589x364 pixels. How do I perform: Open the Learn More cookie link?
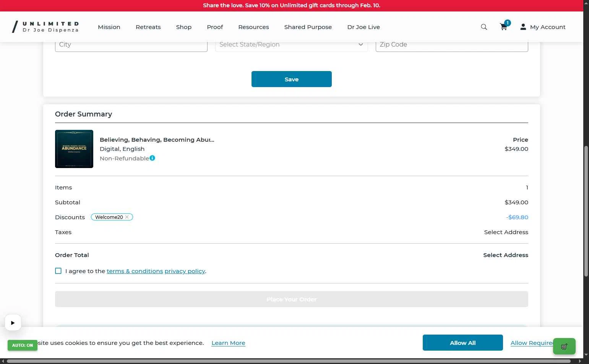pos(228,343)
